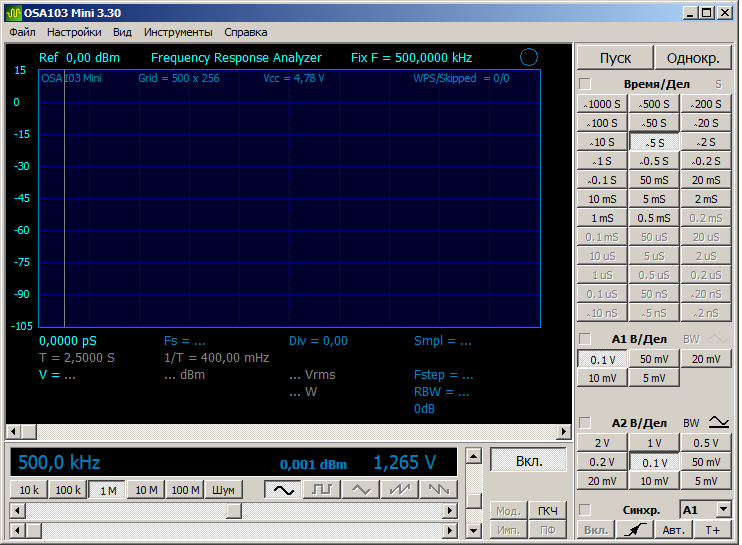Toggle the ГКЧ sweep generator button

(548, 511)
